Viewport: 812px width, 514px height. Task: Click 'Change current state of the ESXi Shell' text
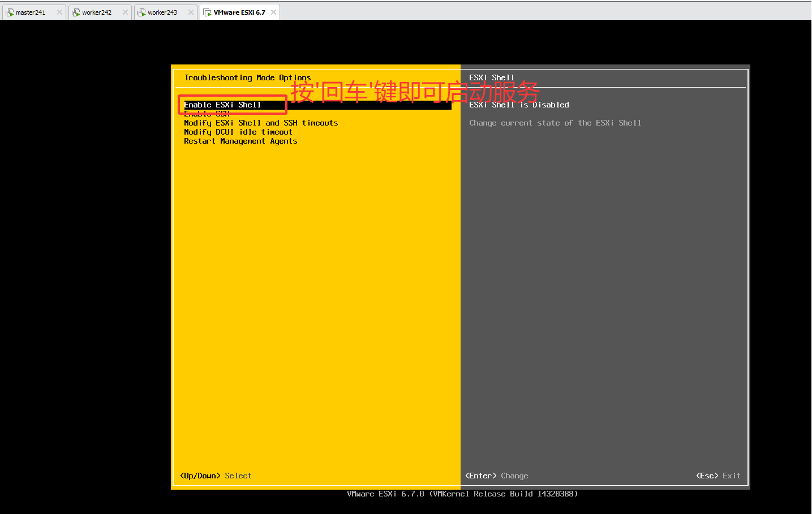[x=555, y=123]
